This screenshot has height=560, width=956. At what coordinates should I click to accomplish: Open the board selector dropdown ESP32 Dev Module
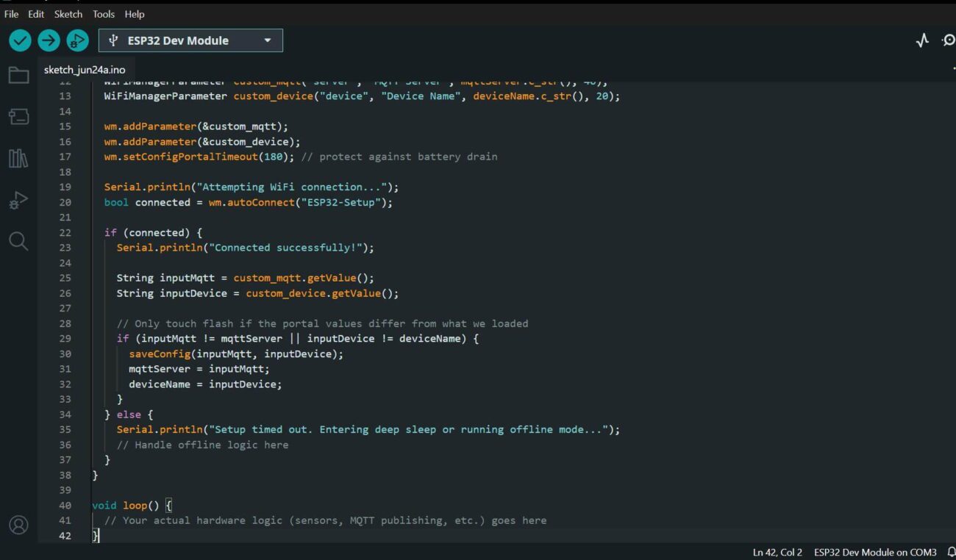click(190, 40)
